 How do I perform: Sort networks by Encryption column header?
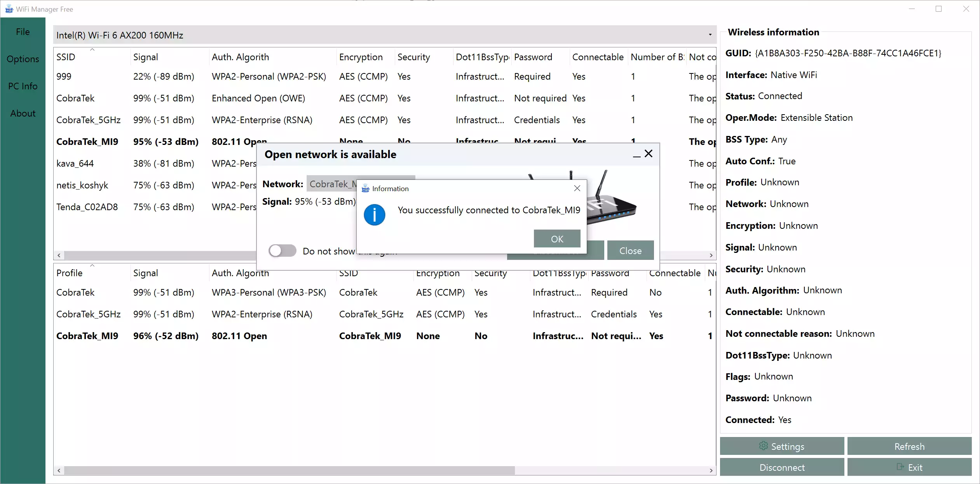pos(365,57)
